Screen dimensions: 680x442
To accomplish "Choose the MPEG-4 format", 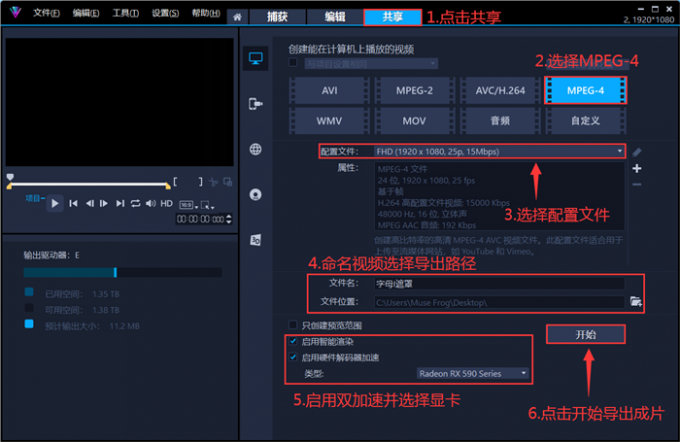I will tap(585, 90).
